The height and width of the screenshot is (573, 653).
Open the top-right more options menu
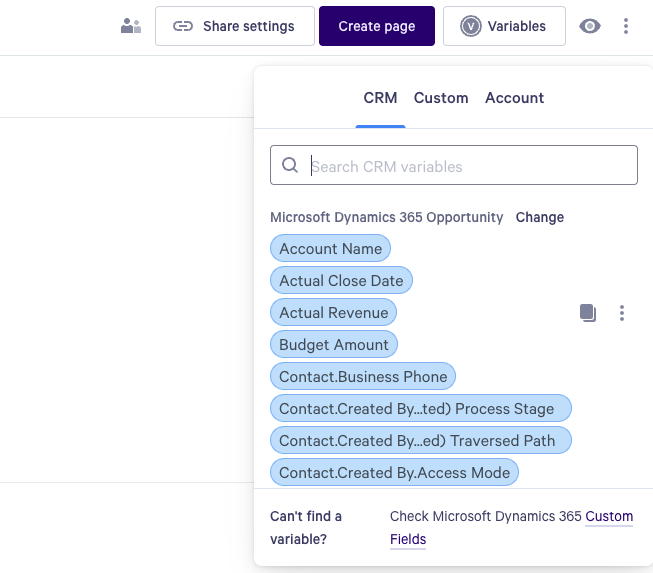pyautogui.click(x=626, y=26)
